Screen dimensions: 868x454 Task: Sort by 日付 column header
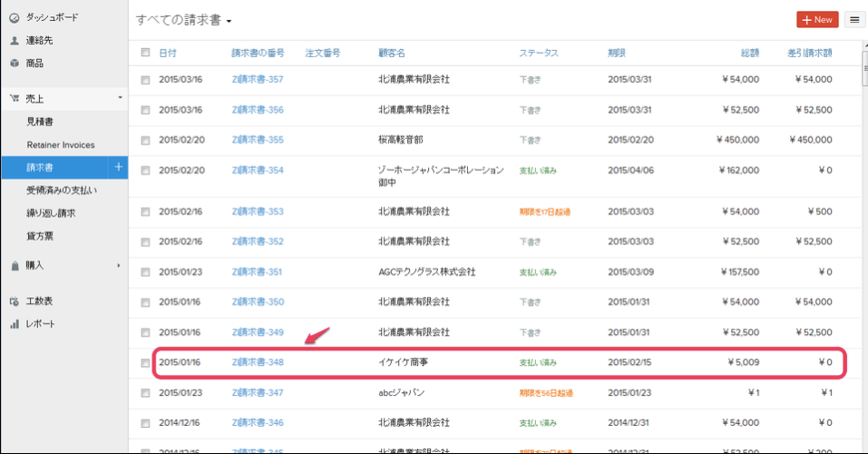tap(168, 54)
